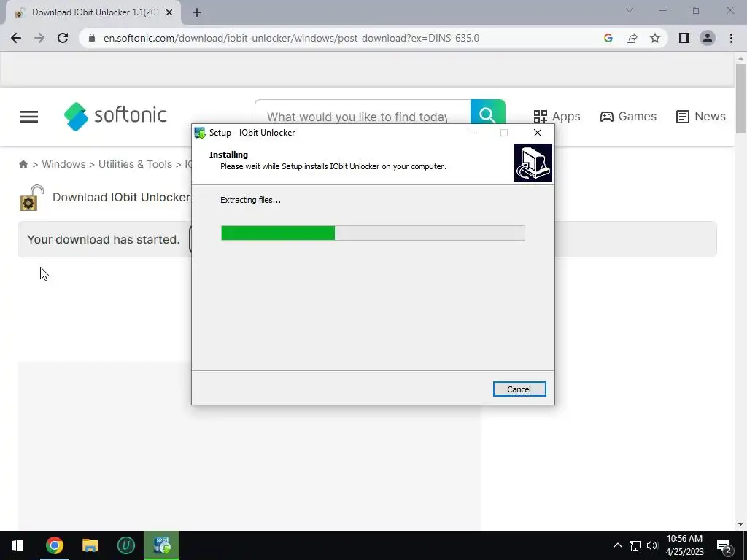This screenshot has height=560, width=747.
Task: Open the notification center
Action: (724, 545)
